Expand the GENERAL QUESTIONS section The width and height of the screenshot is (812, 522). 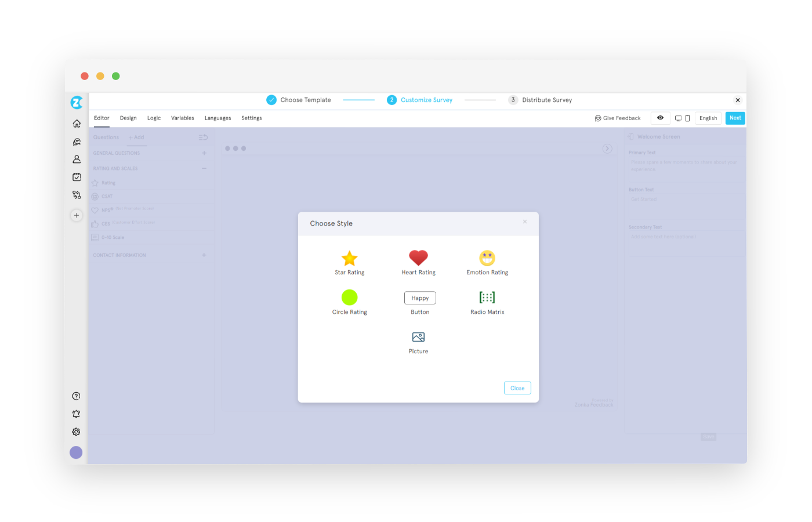204,153
